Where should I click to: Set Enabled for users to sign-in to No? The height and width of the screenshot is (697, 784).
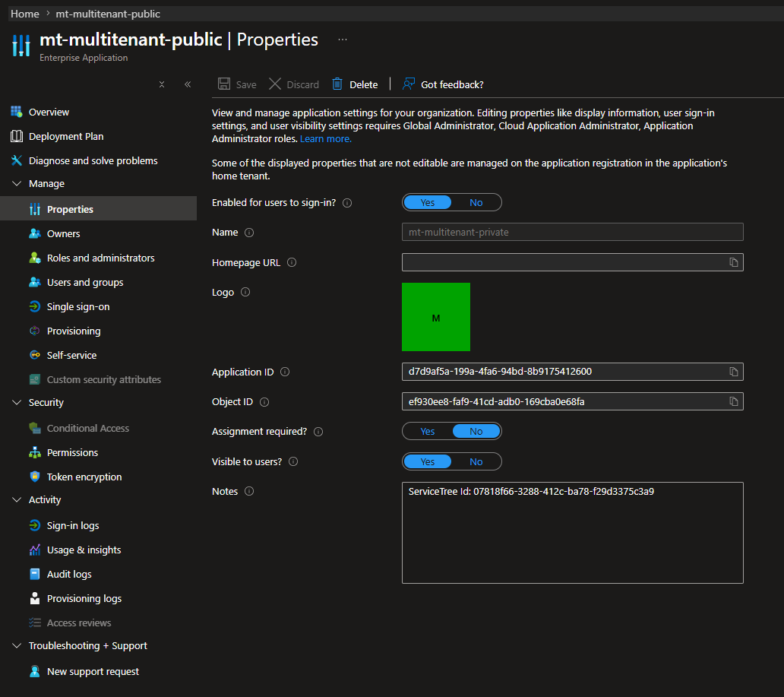point(476,203)
